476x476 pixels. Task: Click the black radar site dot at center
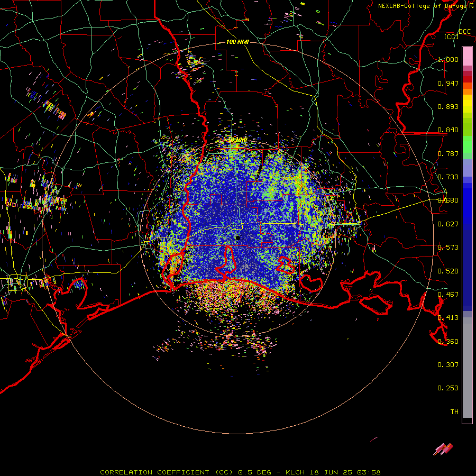238,238
